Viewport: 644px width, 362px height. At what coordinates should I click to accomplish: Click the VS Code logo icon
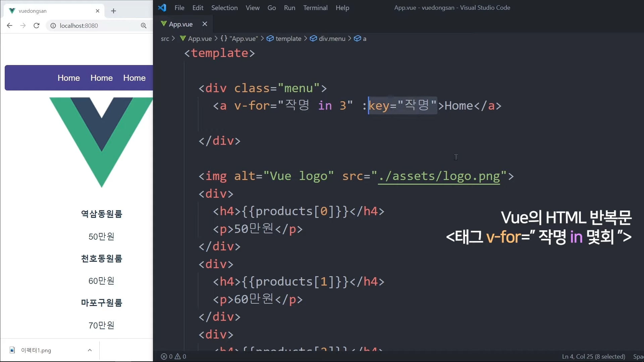pos(162,8)
